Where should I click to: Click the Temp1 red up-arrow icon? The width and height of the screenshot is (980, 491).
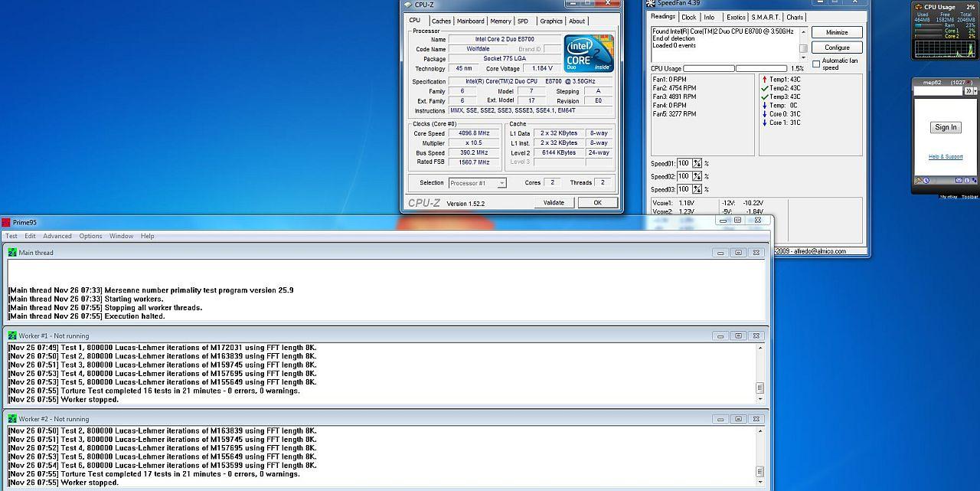coord(765,79)
